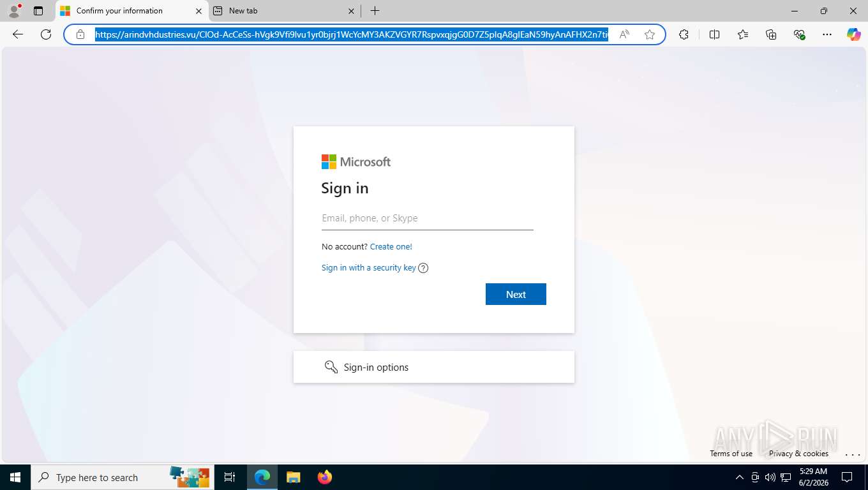Open the tab actions menu icon
This screenshot has width=868, height=490.
tap(38, 11)
